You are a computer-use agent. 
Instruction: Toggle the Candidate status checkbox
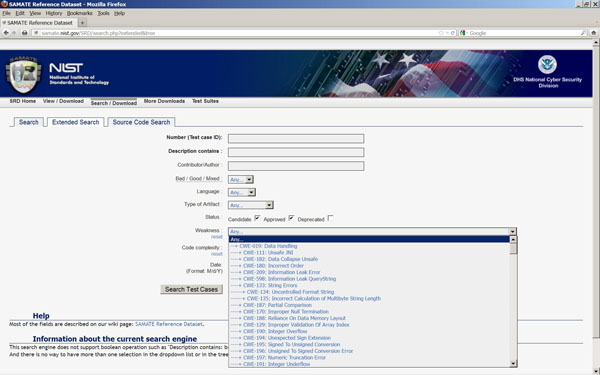257,218
